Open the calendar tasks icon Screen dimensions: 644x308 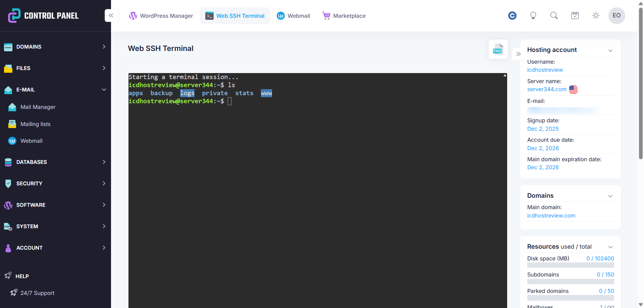pos(575,15)
